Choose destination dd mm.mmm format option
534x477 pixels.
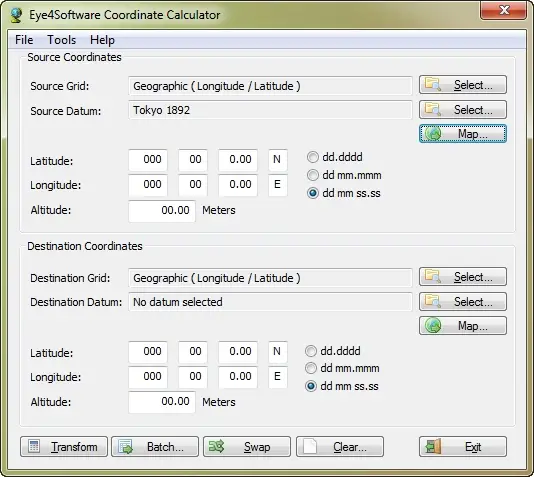[311, 368]
